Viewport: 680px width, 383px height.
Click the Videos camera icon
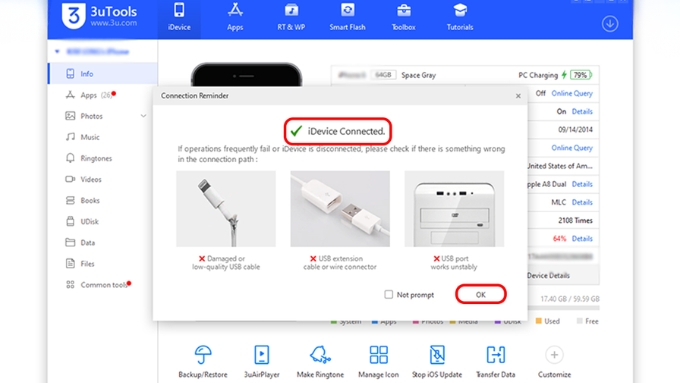[x=70, y=179]
